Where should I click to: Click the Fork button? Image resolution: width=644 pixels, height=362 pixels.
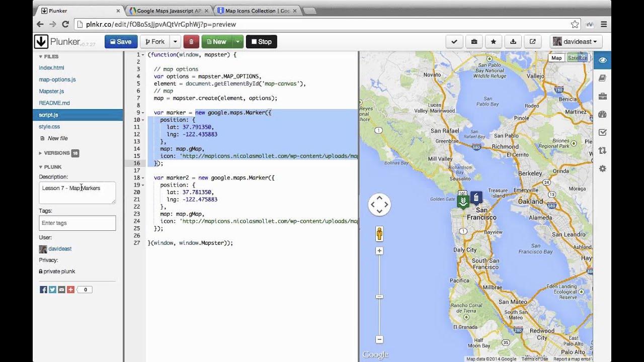(x=155, y=42)
